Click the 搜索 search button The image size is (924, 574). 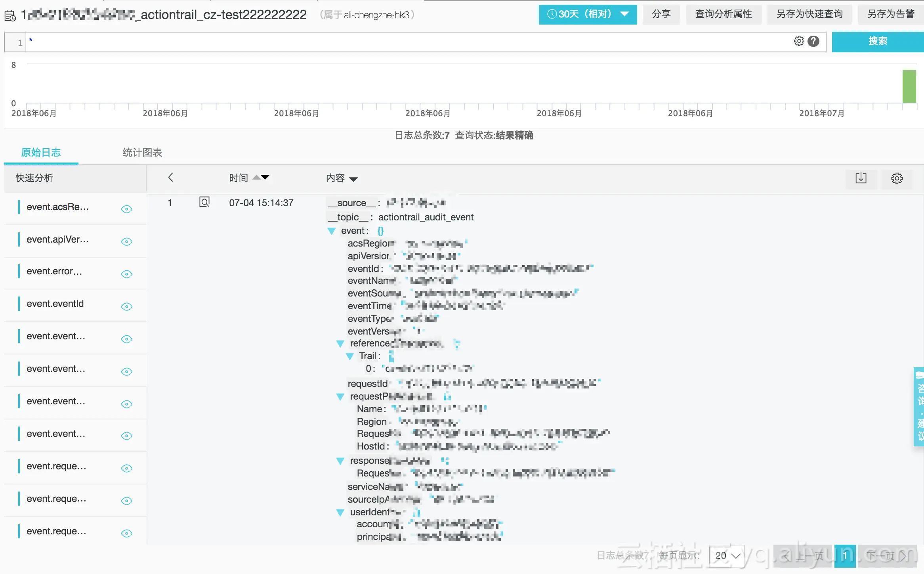[x=877, y=42]
